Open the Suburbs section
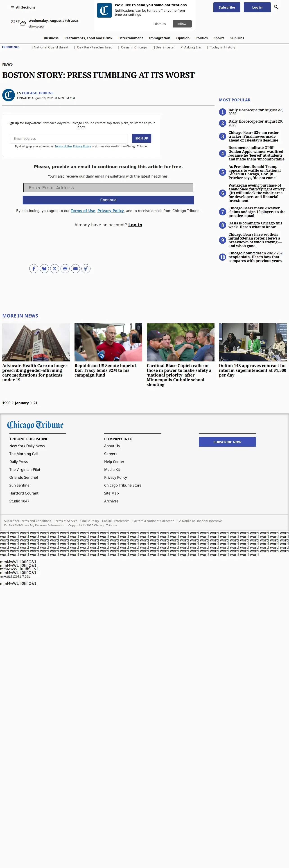Screen dimensions: 289x868 (237, 38)
